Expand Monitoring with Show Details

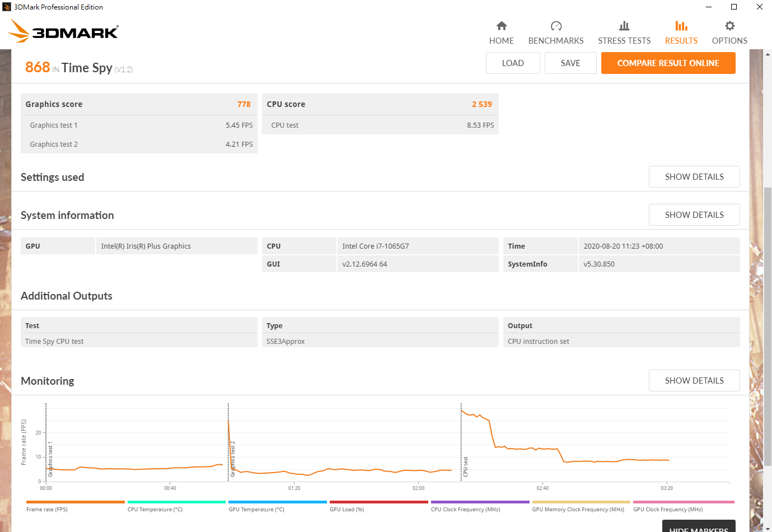[694, 381]
